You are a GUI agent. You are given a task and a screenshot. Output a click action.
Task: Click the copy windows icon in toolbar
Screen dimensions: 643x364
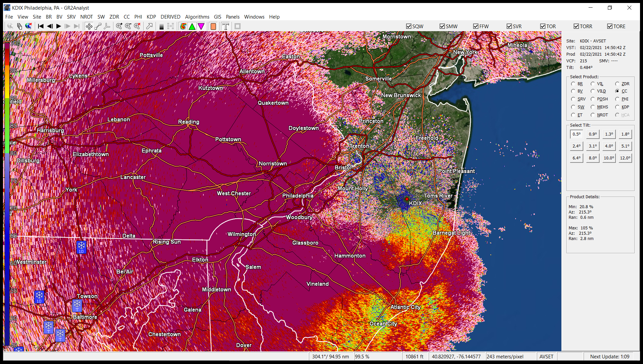click(20, 26)
